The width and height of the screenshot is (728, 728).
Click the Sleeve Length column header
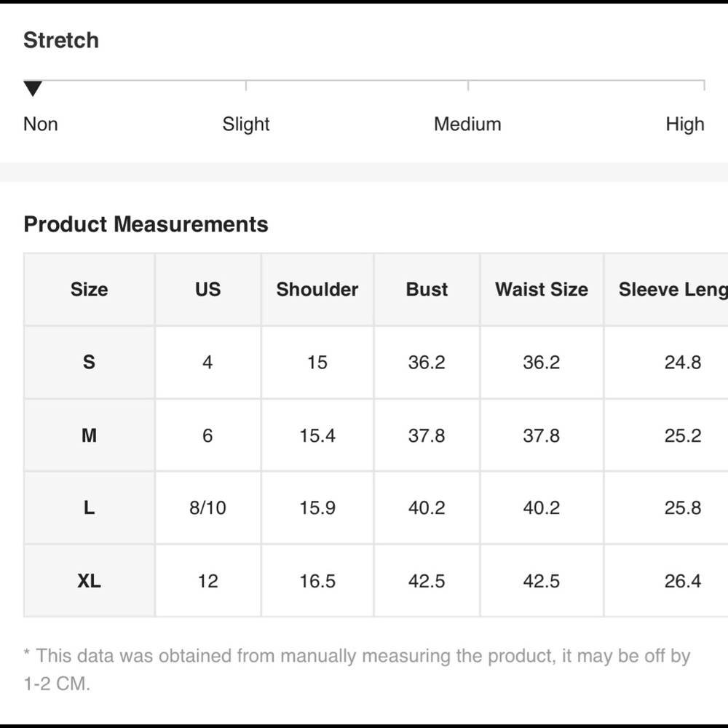tap(667, 289)
